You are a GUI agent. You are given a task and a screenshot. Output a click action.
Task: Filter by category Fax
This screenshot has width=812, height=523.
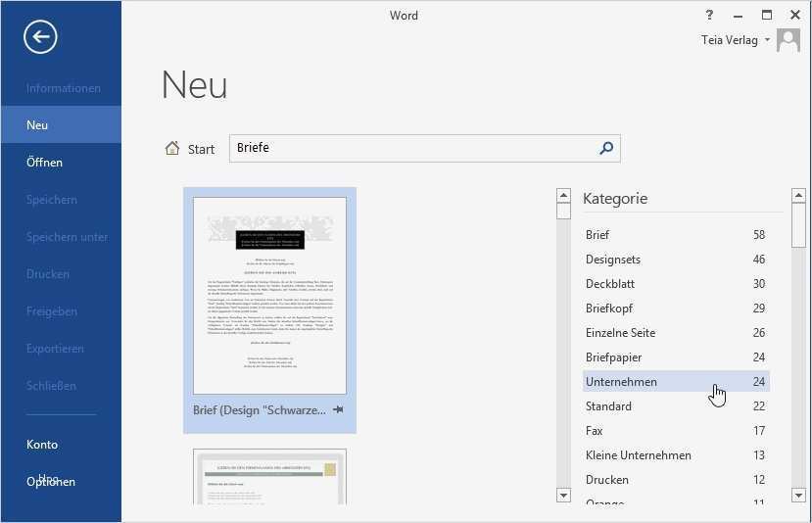tap(676, 430)
